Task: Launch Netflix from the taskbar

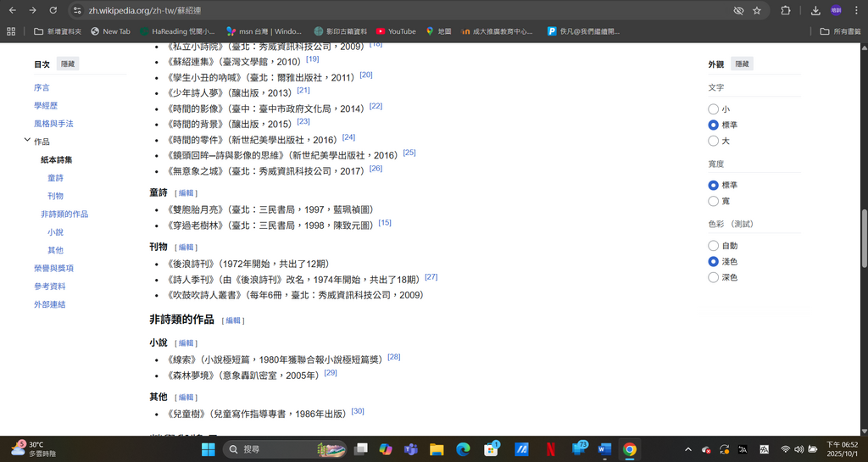Action: [x=550, y=449]
